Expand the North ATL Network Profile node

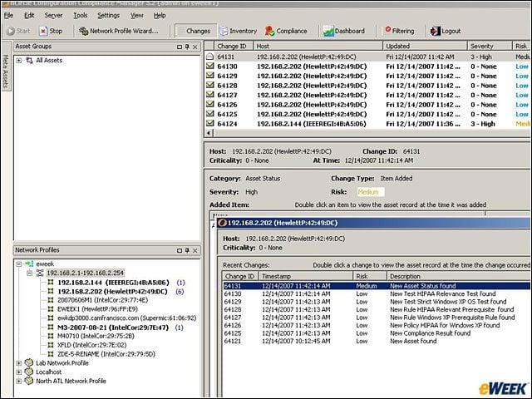[x=19, y=381]
